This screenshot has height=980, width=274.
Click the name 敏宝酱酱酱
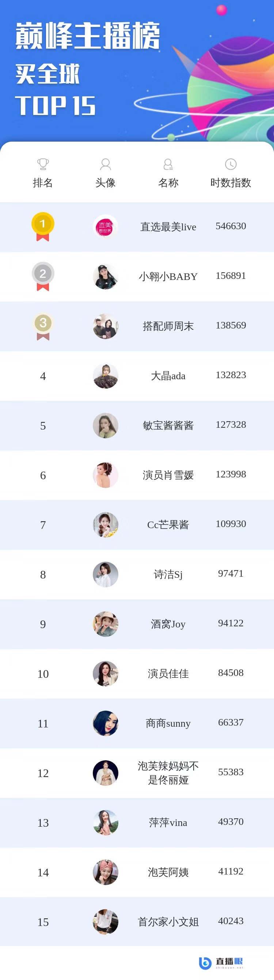click(168, 425)
